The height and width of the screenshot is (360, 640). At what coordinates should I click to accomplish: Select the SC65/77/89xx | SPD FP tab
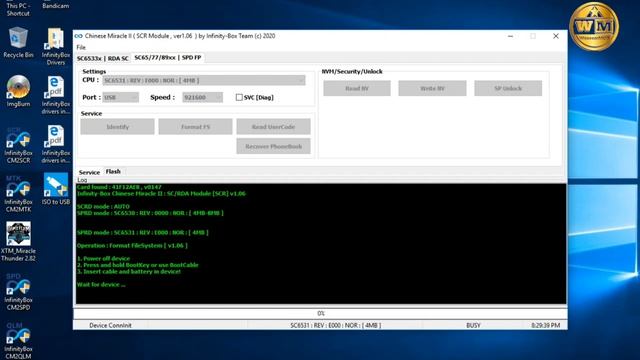pos(168,58)
